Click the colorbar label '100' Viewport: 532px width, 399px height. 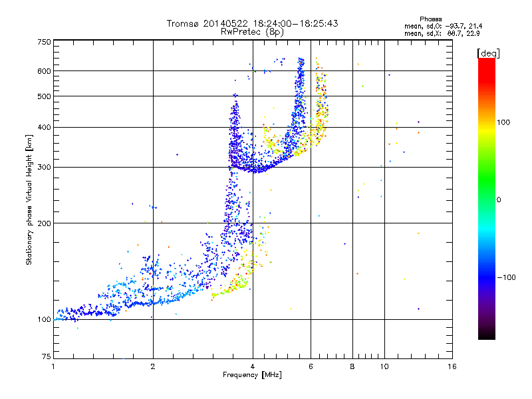click(503, 122)
